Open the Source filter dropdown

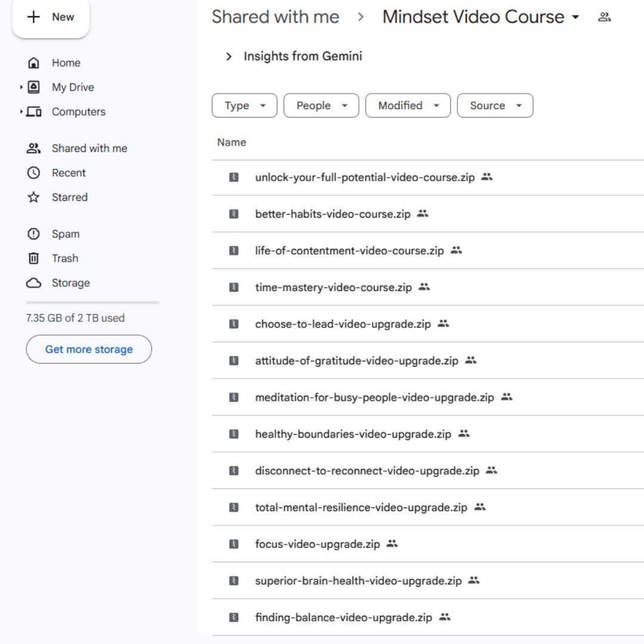pos(495,106)
